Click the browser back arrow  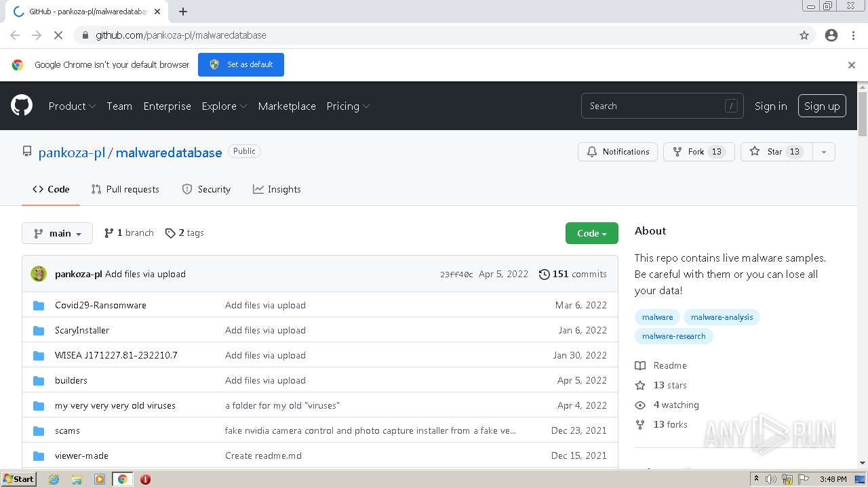click(x=15, y=35)
